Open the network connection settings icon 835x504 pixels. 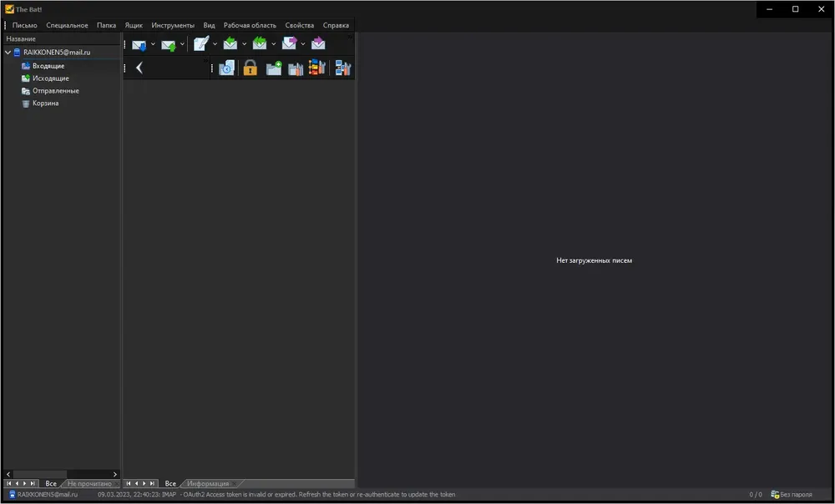tap(343, 68)
